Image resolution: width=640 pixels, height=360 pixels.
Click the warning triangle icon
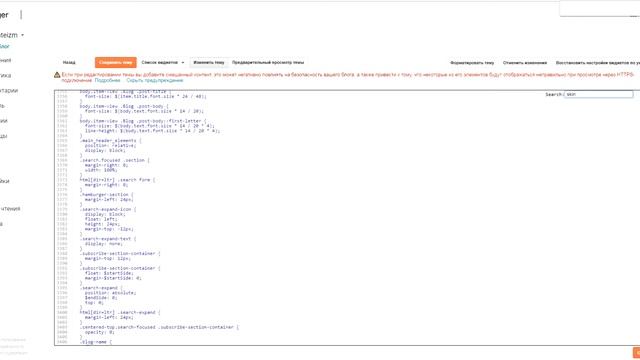pos(57,75)
